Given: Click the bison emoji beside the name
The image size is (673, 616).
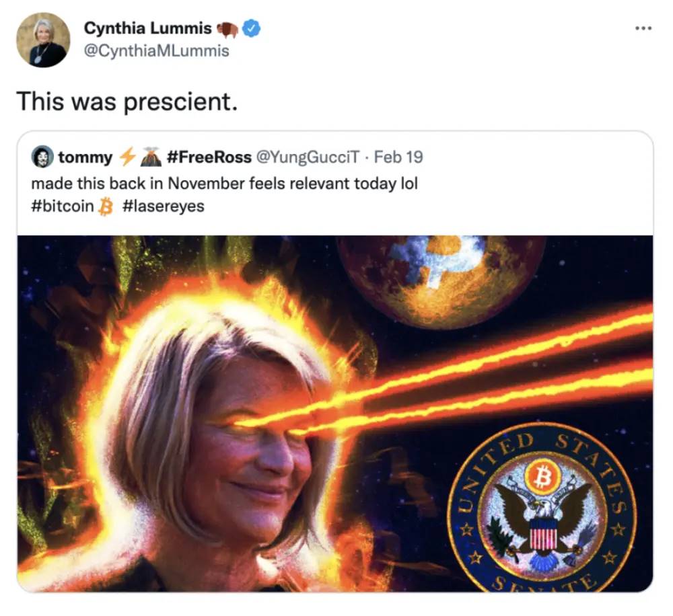Looking at the screenshot, I should [227, 29].
